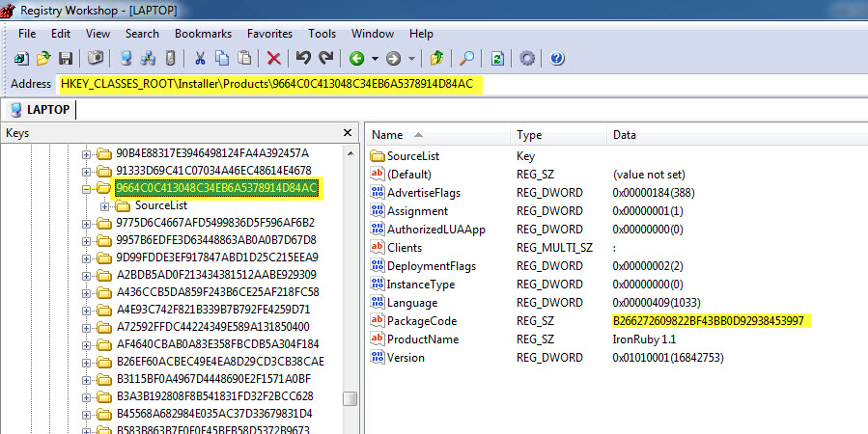Expand key 91333D69C41C07034A46EC48614E4678
868x434 pixels.
(86, 172)
